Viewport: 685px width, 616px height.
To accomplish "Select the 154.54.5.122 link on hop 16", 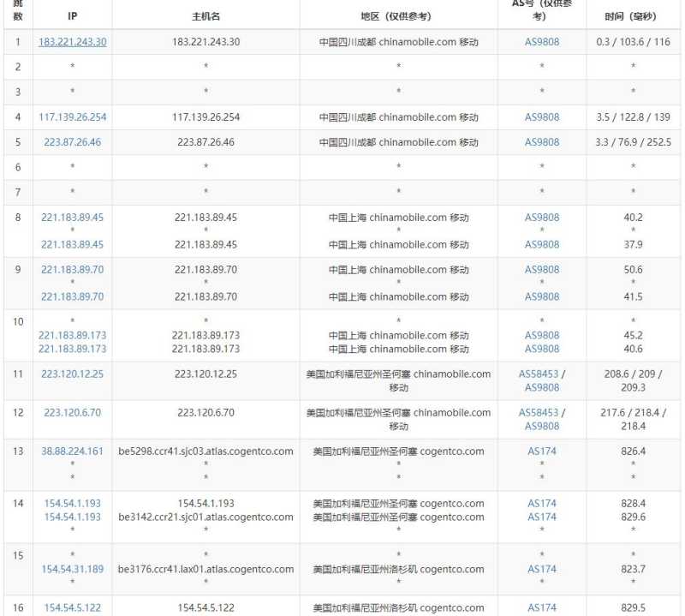I will coord(72,607).
